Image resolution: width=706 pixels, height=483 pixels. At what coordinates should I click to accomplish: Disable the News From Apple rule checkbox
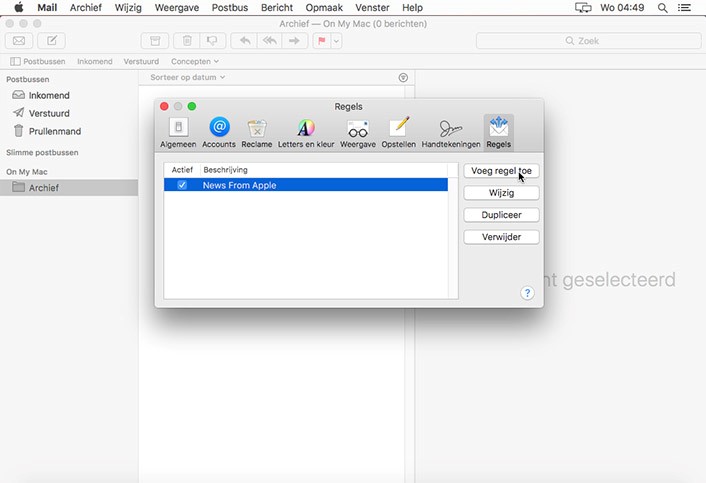pos(182,185)
